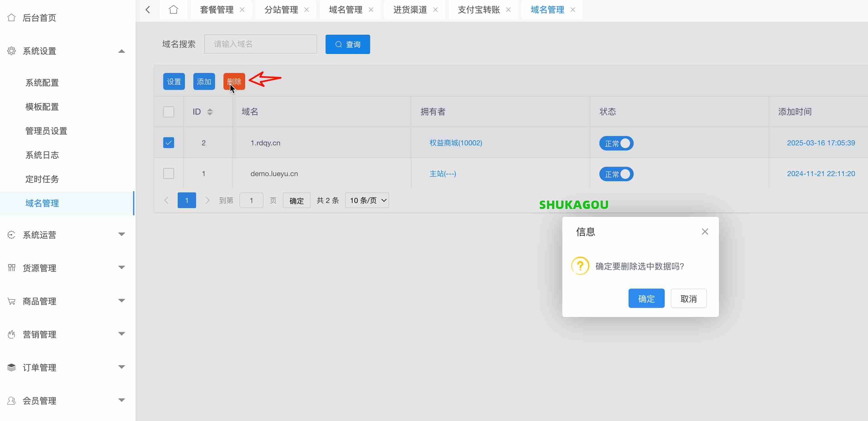
Task: Open 后台首页 via the home icon
Action: coord(11,17)
